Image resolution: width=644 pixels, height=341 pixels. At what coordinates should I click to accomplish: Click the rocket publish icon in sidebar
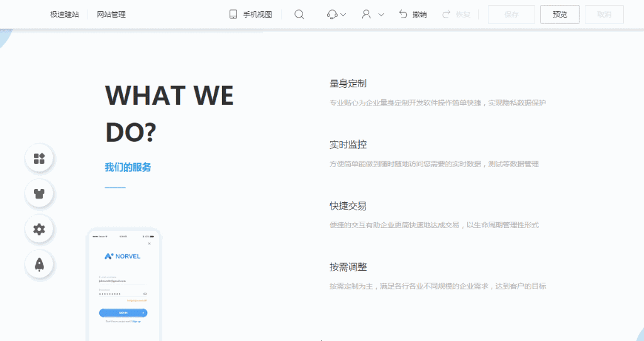pos(39,264)
